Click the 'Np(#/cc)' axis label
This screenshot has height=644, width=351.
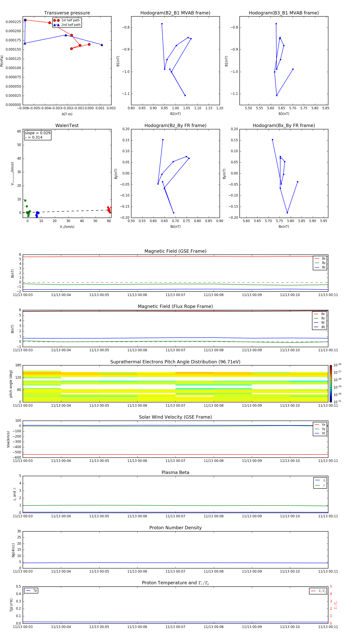[13, 550]
